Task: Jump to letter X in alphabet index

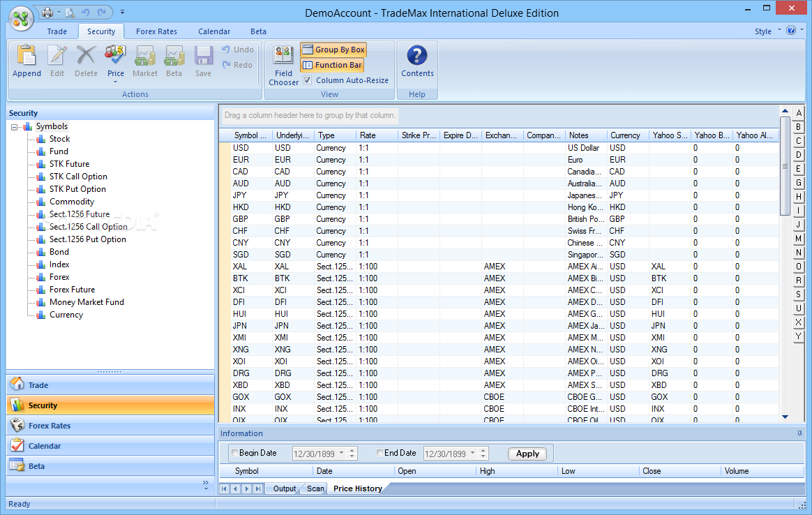Action: pos(799,322)
